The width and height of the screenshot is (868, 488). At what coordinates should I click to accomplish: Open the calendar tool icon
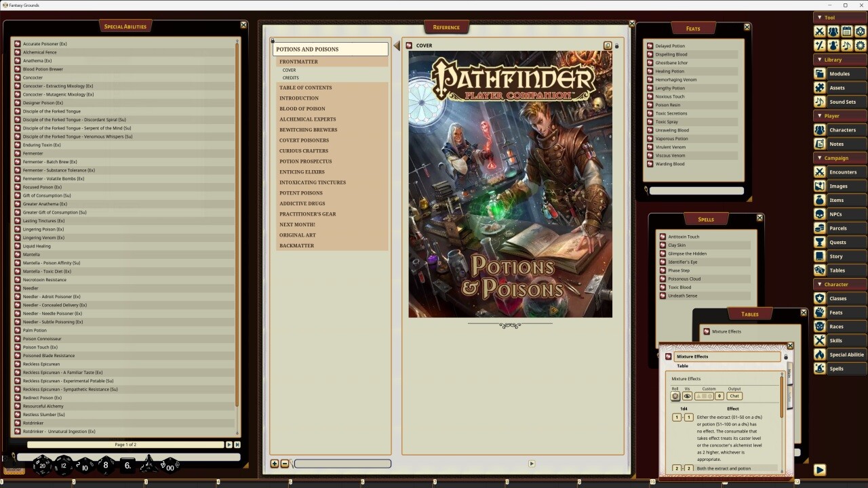click(x=847, y=31)
